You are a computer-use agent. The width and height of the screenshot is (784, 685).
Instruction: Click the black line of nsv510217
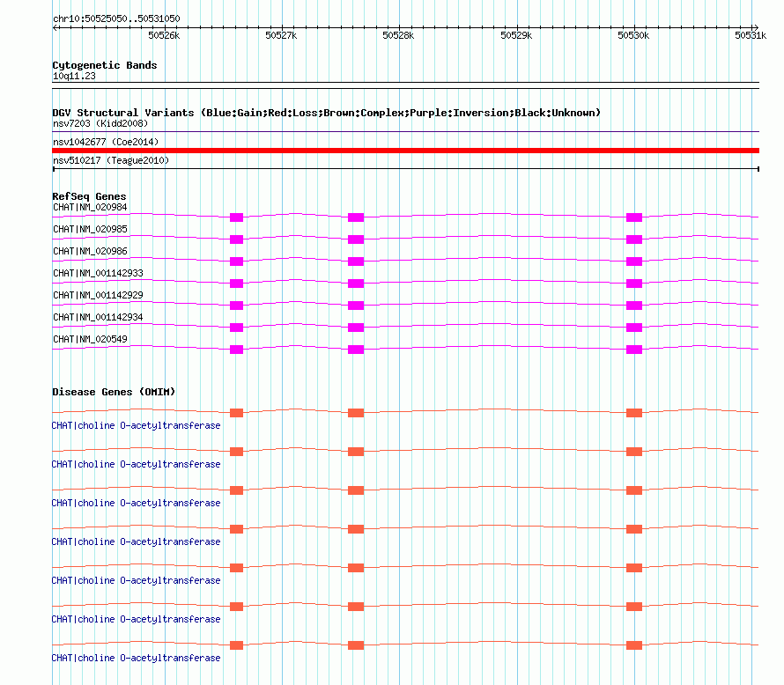pyautogui.click(x=405, y=169)
